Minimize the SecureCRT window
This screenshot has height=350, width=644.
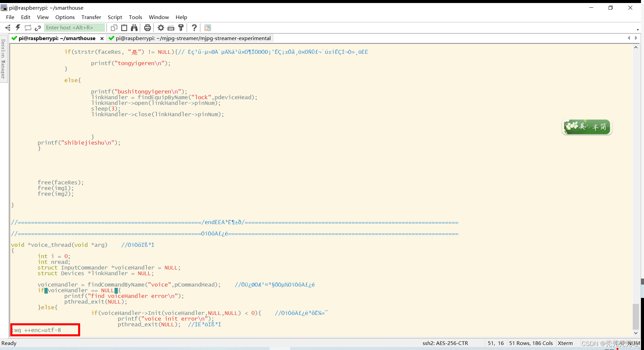coord(591,8)
